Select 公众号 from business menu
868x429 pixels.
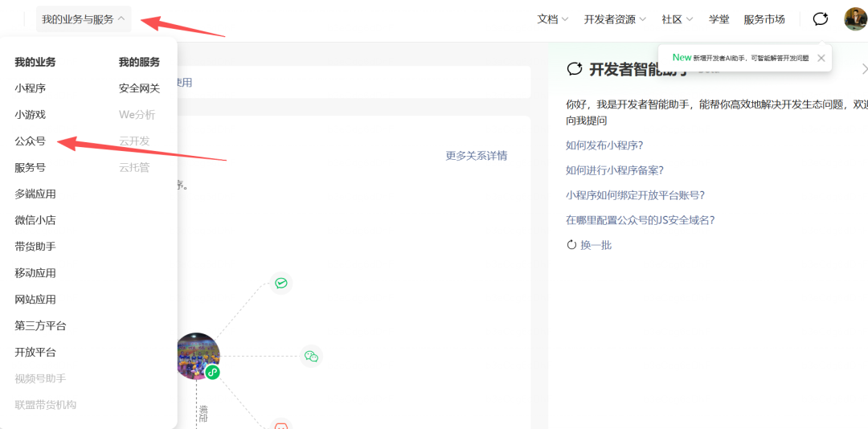click(x=30, y=141)
